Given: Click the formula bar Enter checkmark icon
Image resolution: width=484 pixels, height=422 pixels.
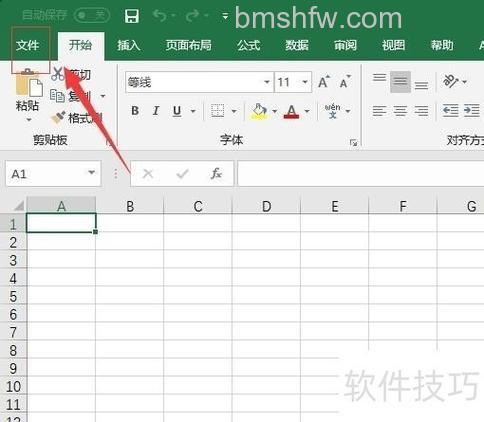Looking at the screenshot, I should [182, 174].
